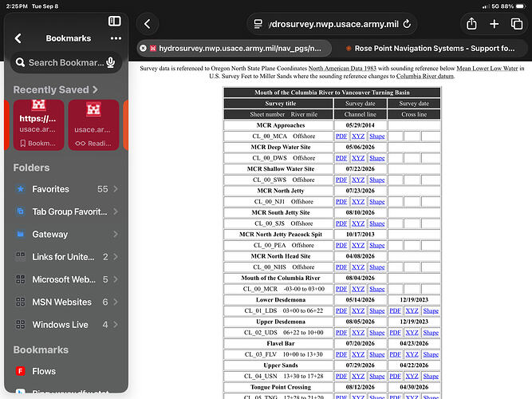Viewport: 532px width, 399px height.
Task: Download channel line Shape for CL_00_PEA
Action: click(x=377, y=245)
